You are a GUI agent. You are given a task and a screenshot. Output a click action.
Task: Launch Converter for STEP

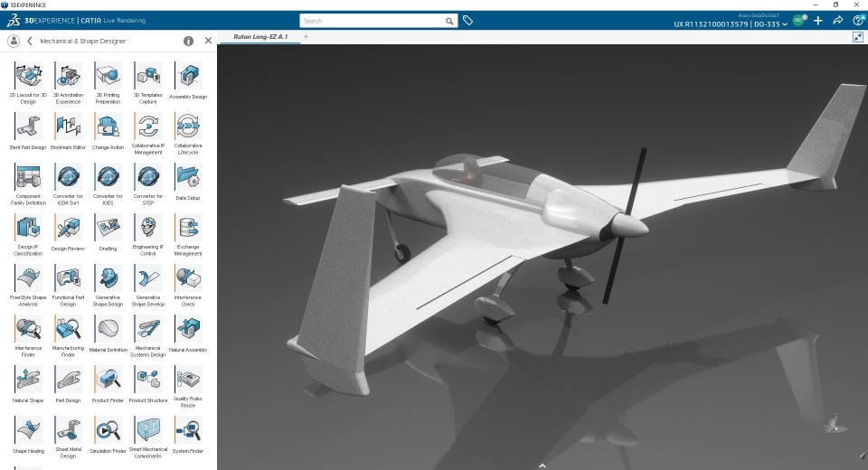point(147,177)
